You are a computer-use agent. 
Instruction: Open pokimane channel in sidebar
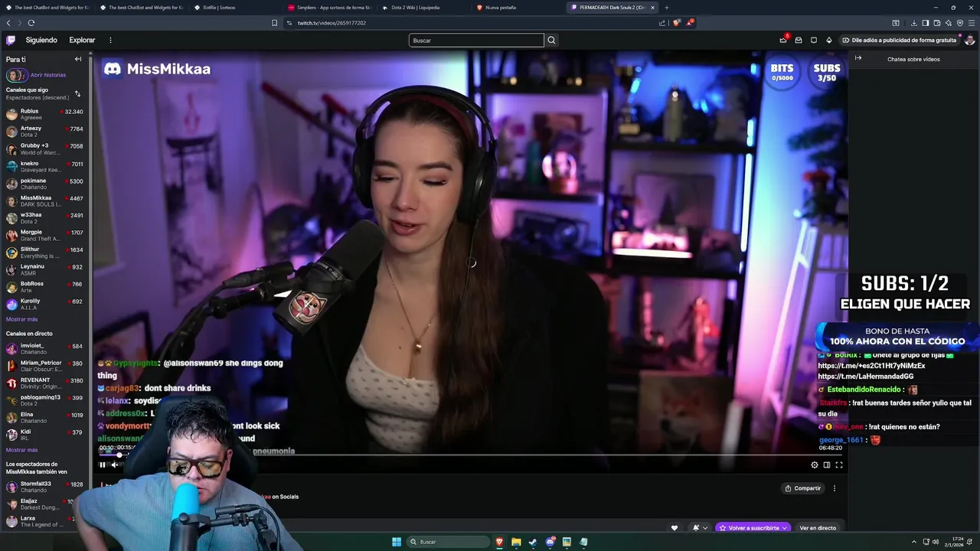[x=44, y=184]
